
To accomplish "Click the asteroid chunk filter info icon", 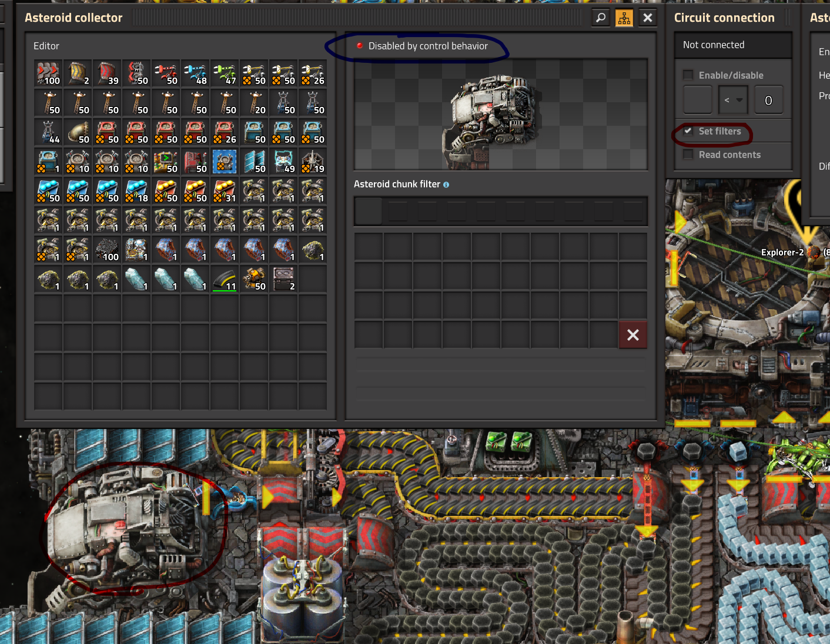I will point(446,185).
